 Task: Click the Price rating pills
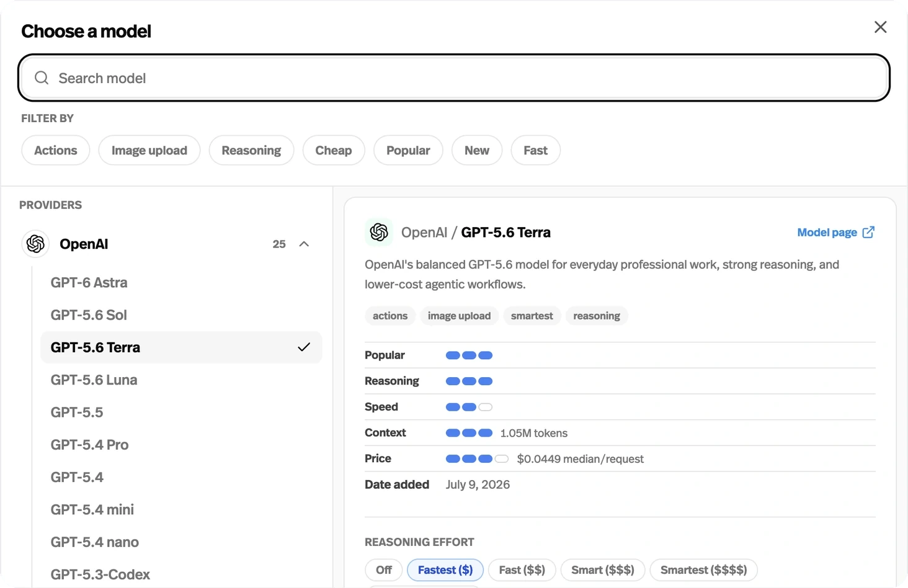(x=478, y=459)
